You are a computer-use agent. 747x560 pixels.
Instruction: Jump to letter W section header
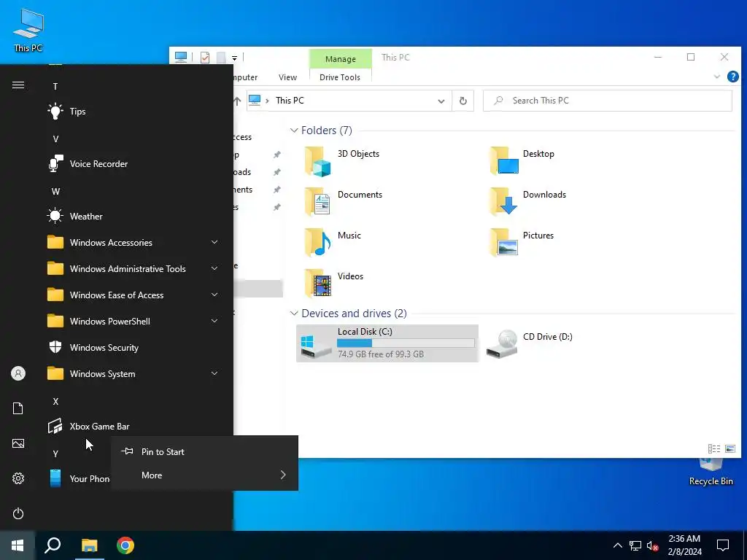point(55,192)
